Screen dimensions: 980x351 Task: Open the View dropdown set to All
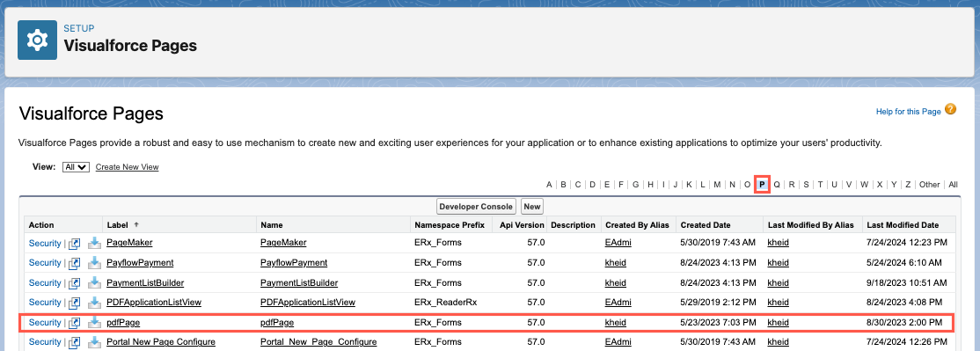pyautogui.click(x=77, y=167)
